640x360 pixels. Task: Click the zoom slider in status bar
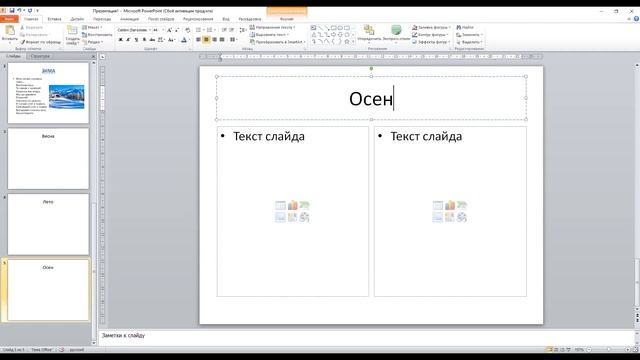609,350
